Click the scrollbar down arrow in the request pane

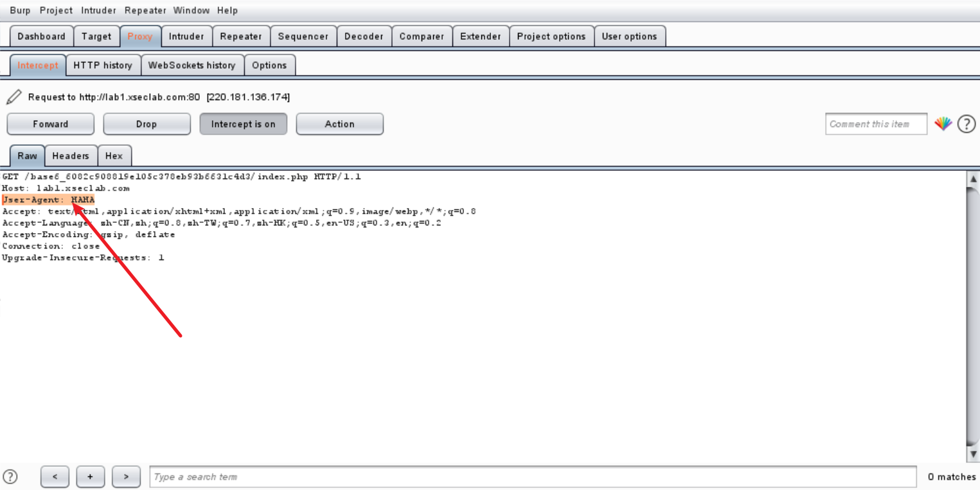pyautogui.click(x=973, y=454)
